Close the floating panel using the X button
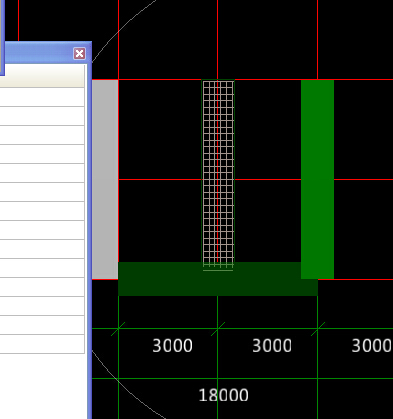 click(x=79, y=53)
